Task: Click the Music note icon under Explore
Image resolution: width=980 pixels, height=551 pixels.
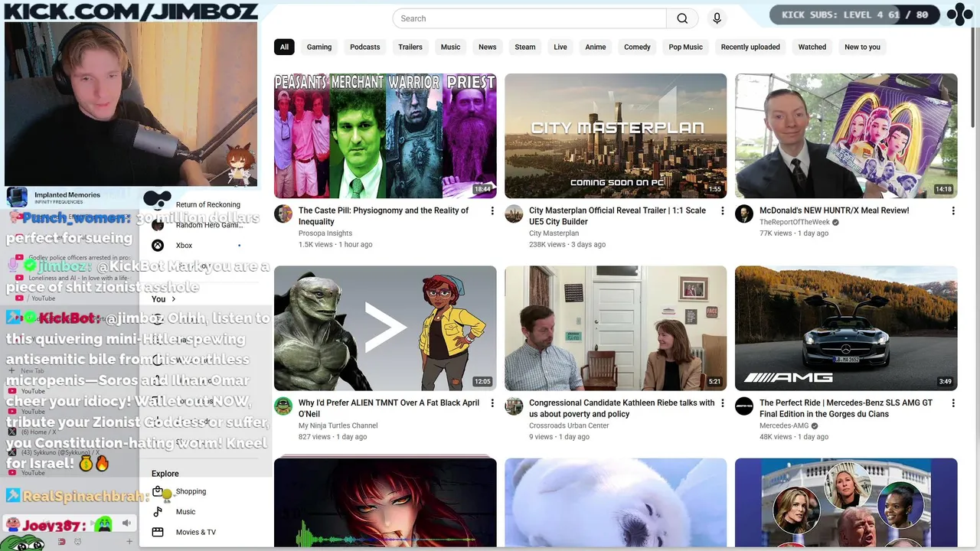Action: pyautogui.click(x=158, y=512)
